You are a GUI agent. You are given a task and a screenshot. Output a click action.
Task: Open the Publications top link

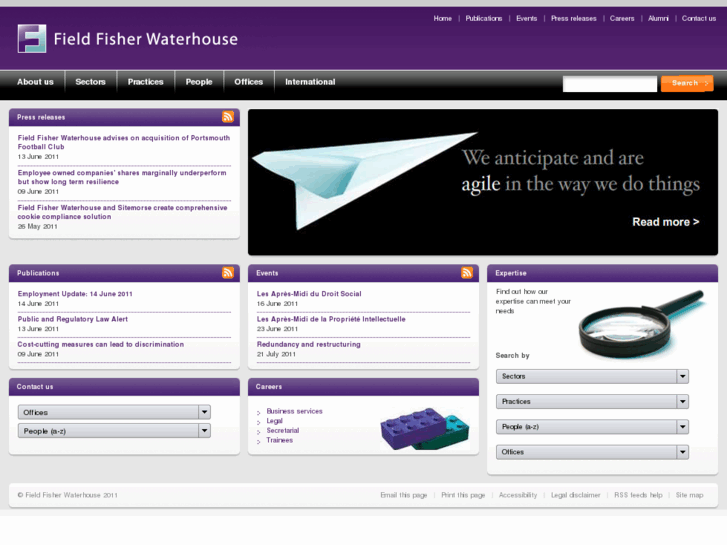point(484,19)
